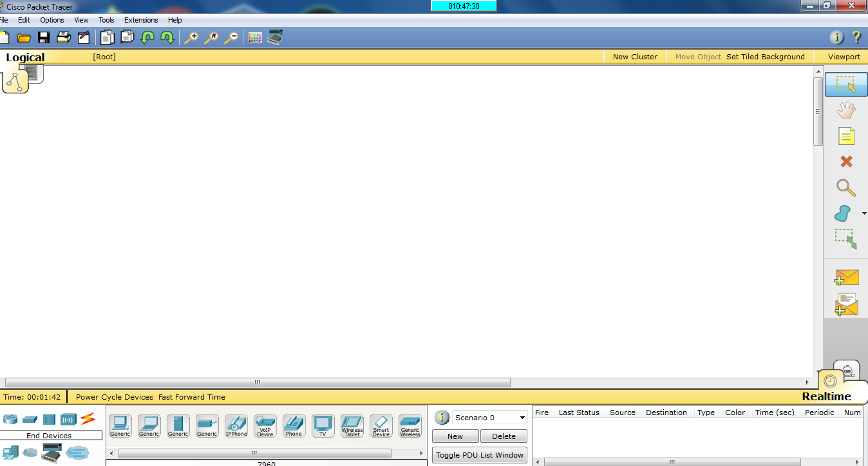Redo with the second green arrow icon
The image size is (868, 466).
click(167, 37)
